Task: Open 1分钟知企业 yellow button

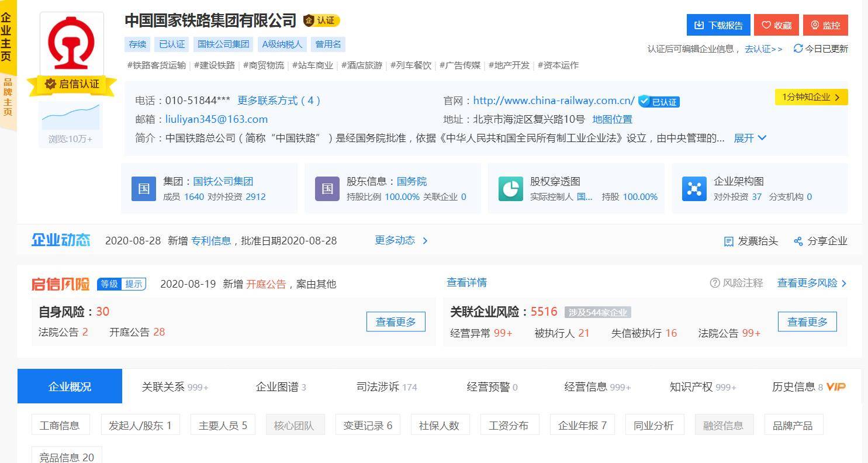Action: tap(811, 97)
